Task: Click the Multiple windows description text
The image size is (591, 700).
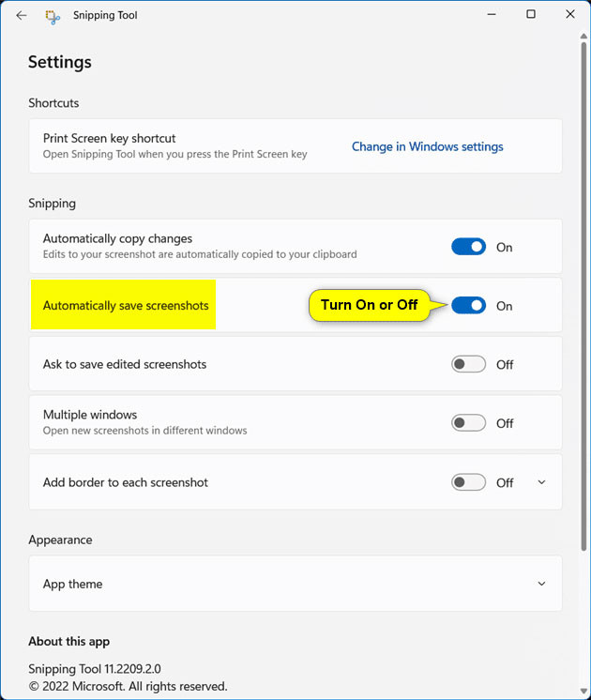Action: click(144, 431)
